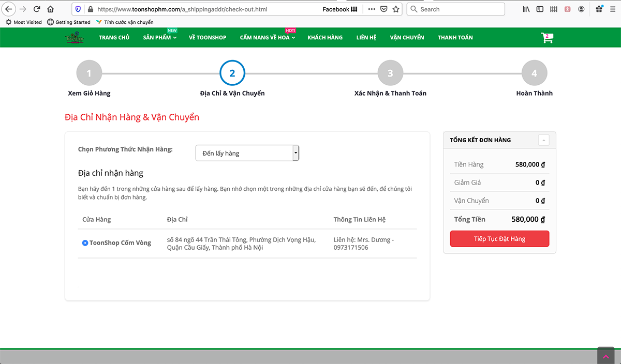Reload the page with refresh icon
This screenshot has height=364, width=621.
(37, 9)
